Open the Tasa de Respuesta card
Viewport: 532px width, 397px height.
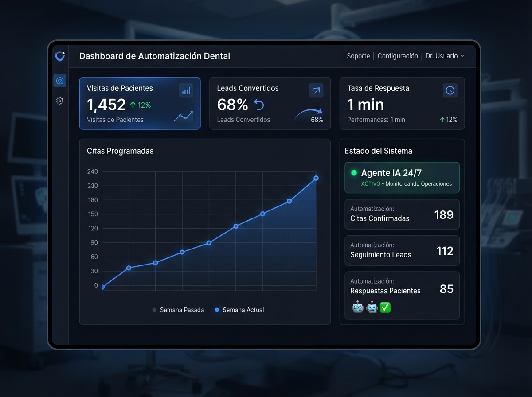tap(402, 103)
